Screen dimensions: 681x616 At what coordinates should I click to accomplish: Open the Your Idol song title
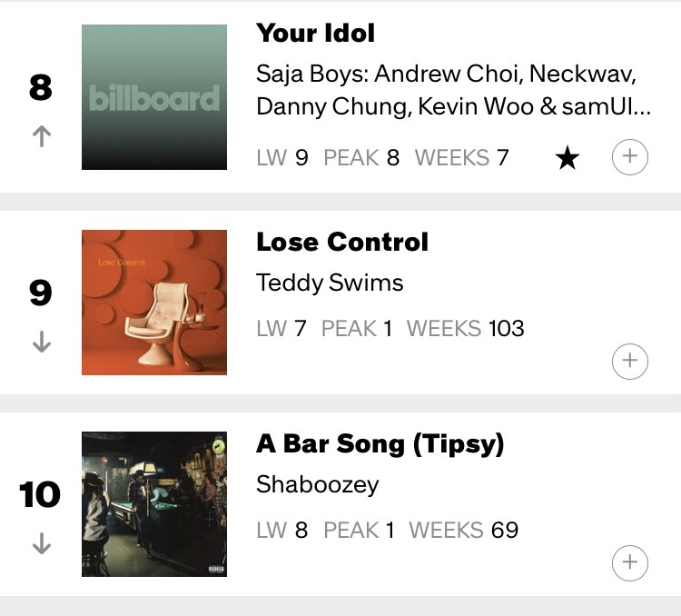315,34
